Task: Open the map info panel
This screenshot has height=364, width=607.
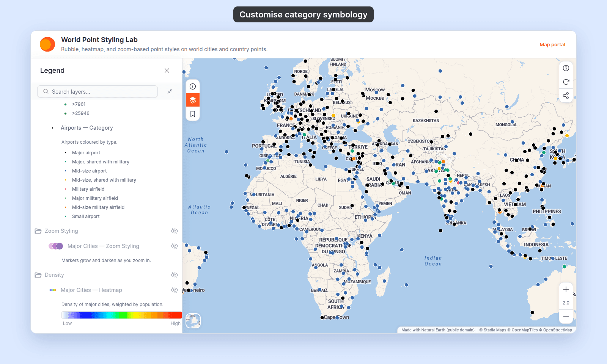Action: pos(193,86)
